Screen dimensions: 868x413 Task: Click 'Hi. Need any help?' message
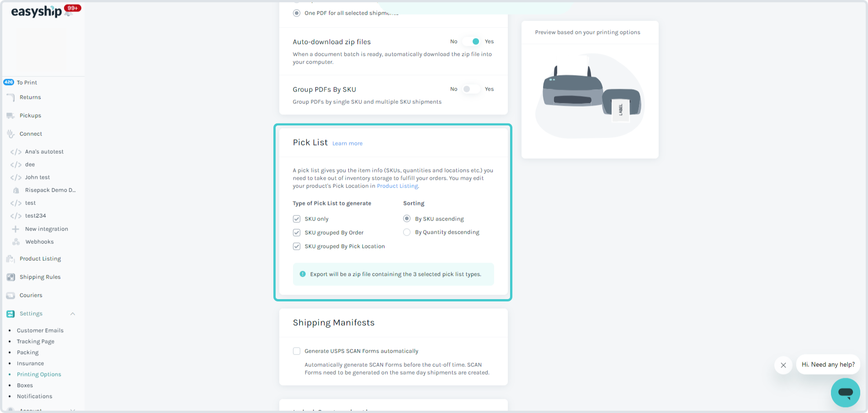[828, 365]
